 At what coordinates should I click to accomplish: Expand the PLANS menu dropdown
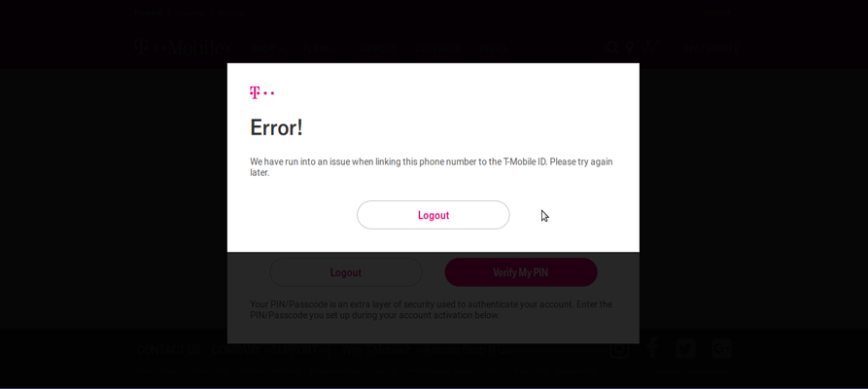tap(321, 49)
